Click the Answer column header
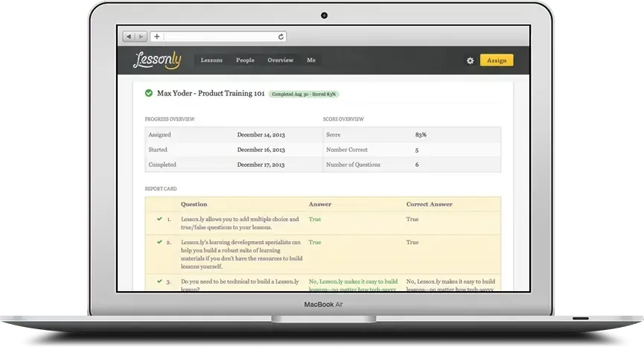The width and height of the screenshot is (644, 356). [320, 204]
